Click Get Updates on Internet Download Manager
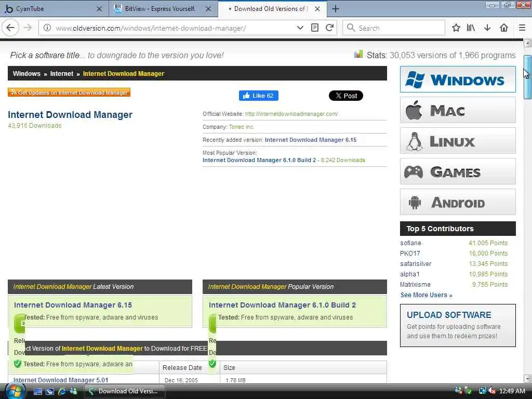 69,92
